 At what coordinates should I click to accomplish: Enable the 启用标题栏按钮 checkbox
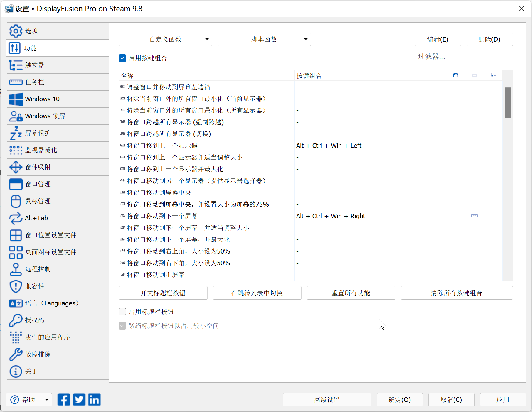coord(122,312)
